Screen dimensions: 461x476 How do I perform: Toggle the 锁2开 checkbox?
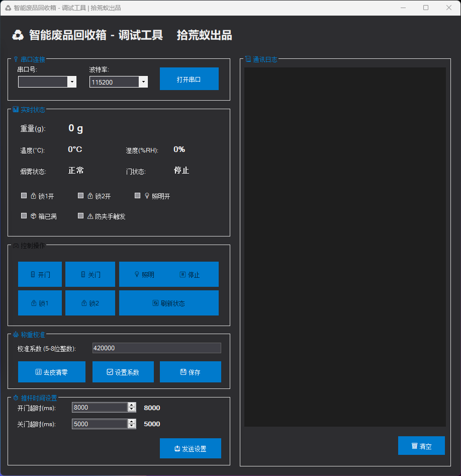pos(80,196)
